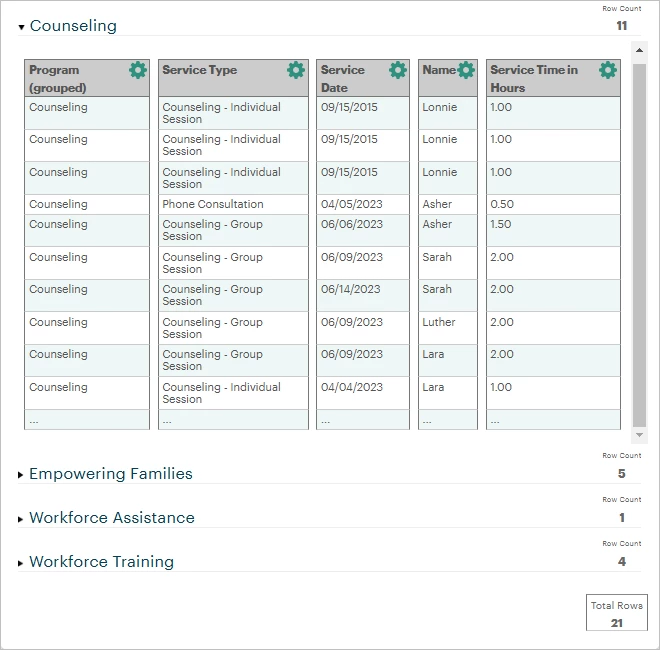Click the Service Time in Hours header
660x650 pixels.
point(553,78)
